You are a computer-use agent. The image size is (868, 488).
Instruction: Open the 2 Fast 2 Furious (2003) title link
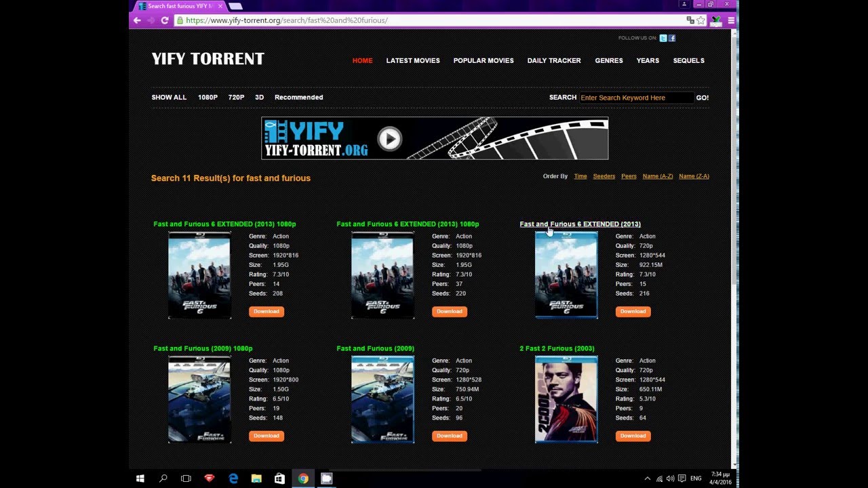[557, 348]
